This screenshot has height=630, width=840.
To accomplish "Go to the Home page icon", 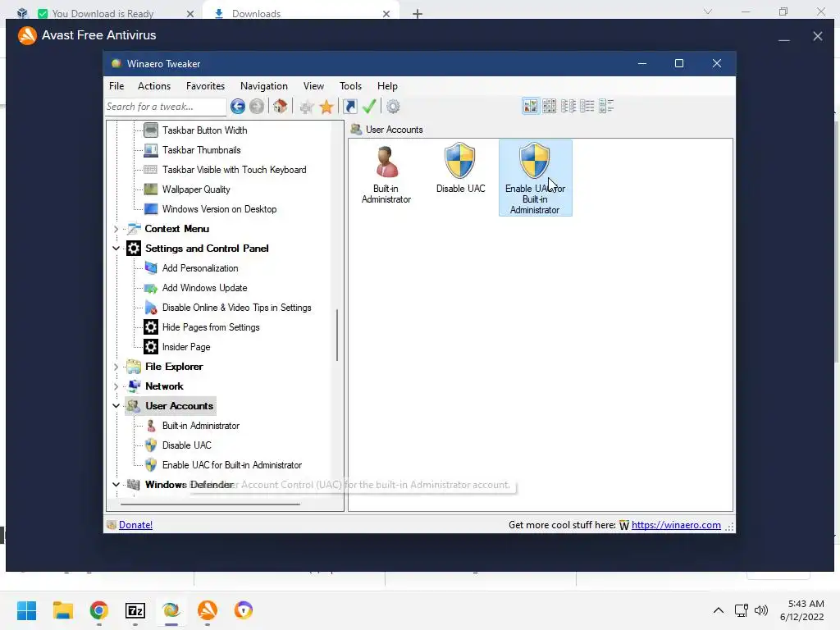I will coord(281,107).
